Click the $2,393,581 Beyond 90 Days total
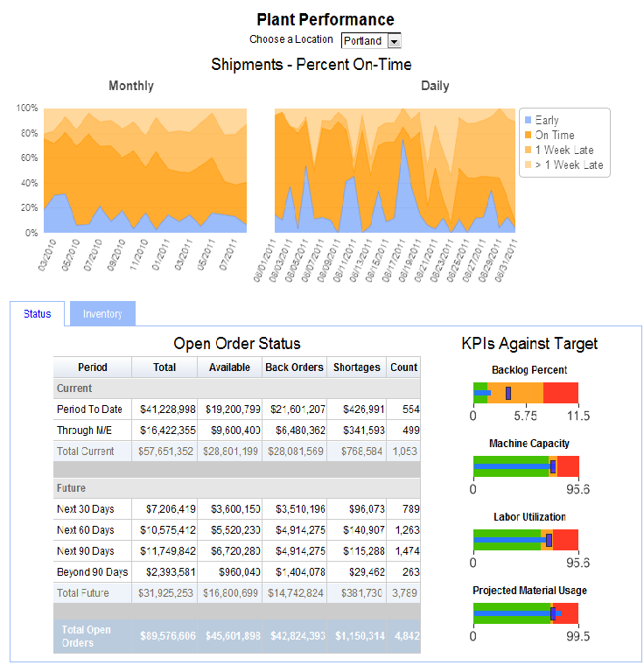Image resolution: width=644 pixels, height=665 pixels. coord(164,572)
